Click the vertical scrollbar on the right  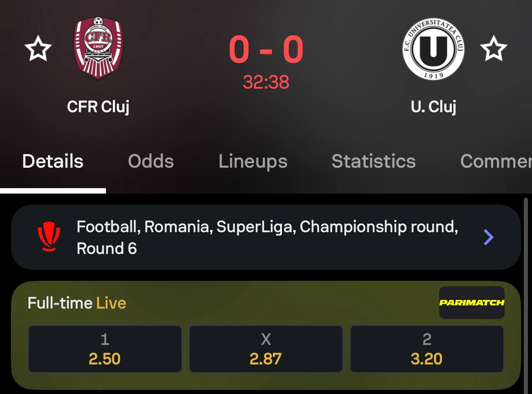(526, 273)
